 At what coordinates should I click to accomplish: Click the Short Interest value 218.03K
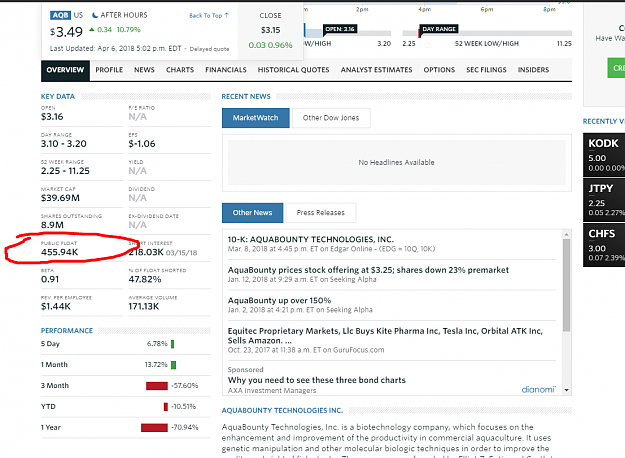tap(146, 252)
